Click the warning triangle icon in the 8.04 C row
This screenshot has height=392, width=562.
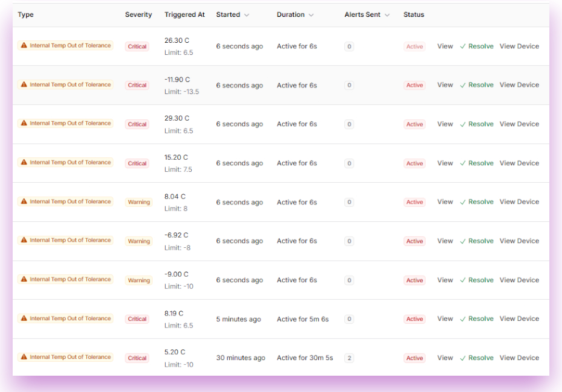24,202
